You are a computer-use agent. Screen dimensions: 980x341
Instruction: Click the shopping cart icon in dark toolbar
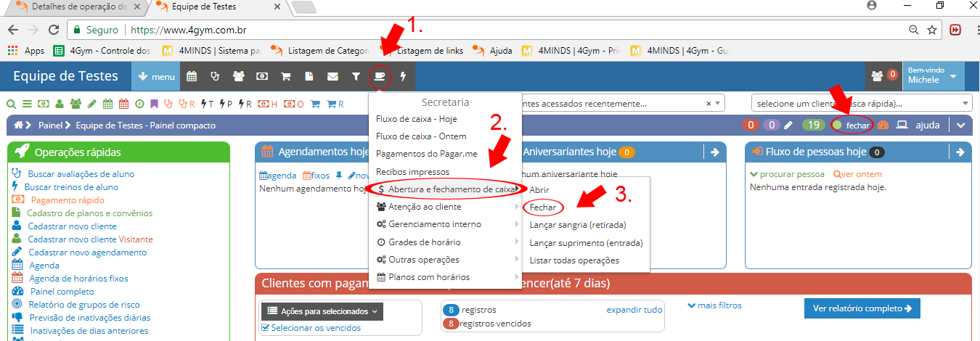coord(285,76)
